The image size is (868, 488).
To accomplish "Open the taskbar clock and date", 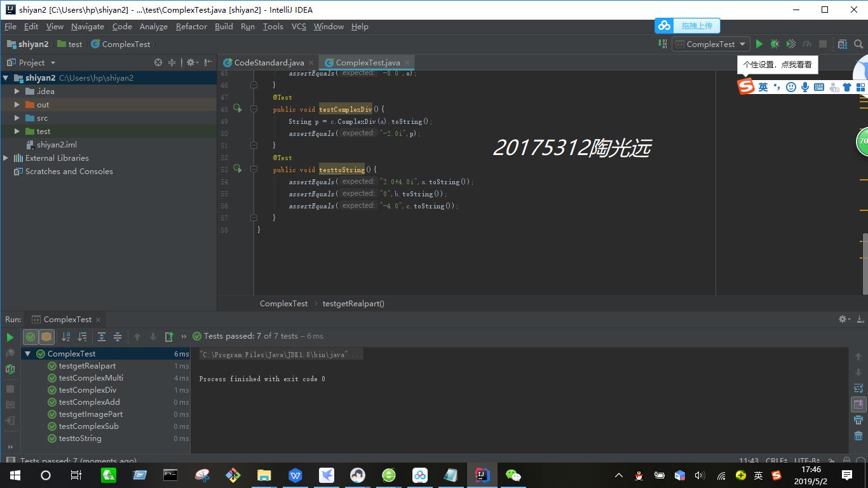I will (811, 475).
